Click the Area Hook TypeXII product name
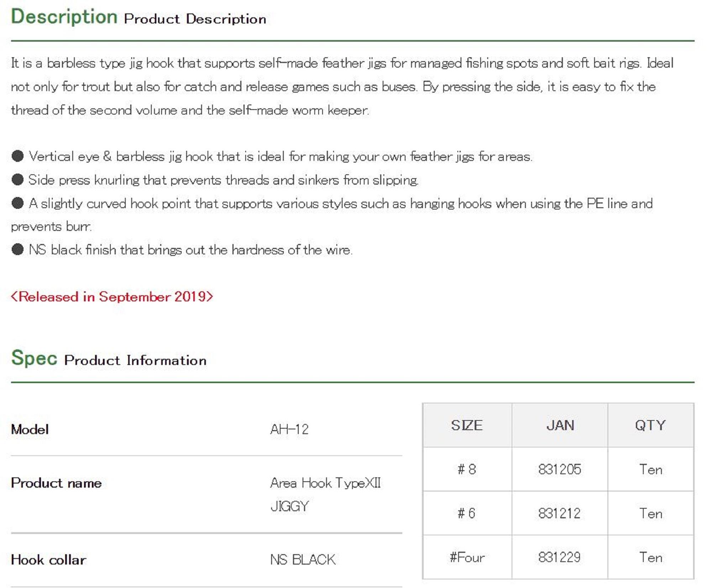 click(325, 483)
